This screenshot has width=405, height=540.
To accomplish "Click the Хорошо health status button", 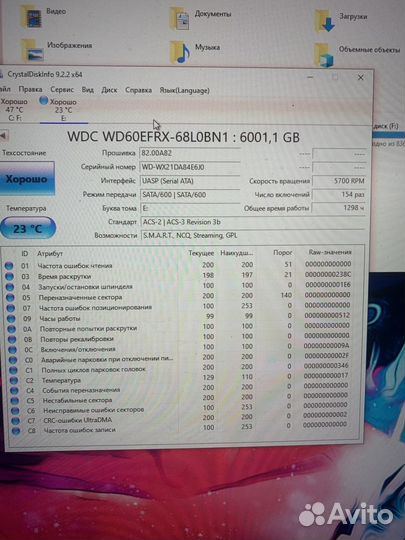I will [27, 179].
